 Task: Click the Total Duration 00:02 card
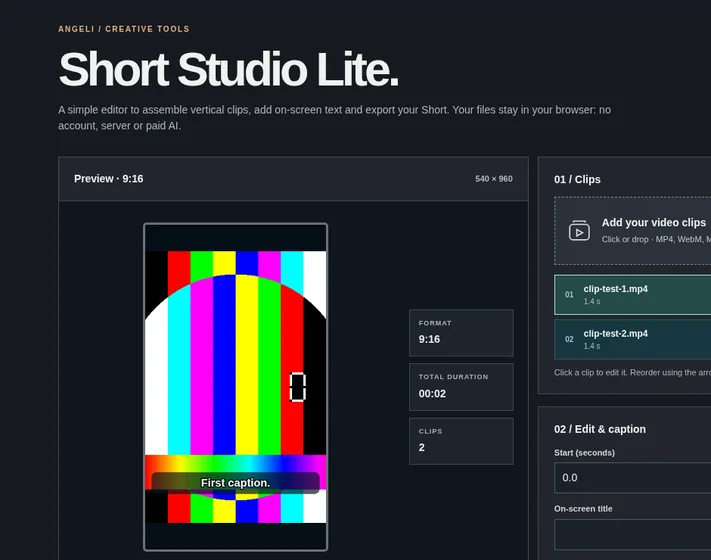click(461, 387)
